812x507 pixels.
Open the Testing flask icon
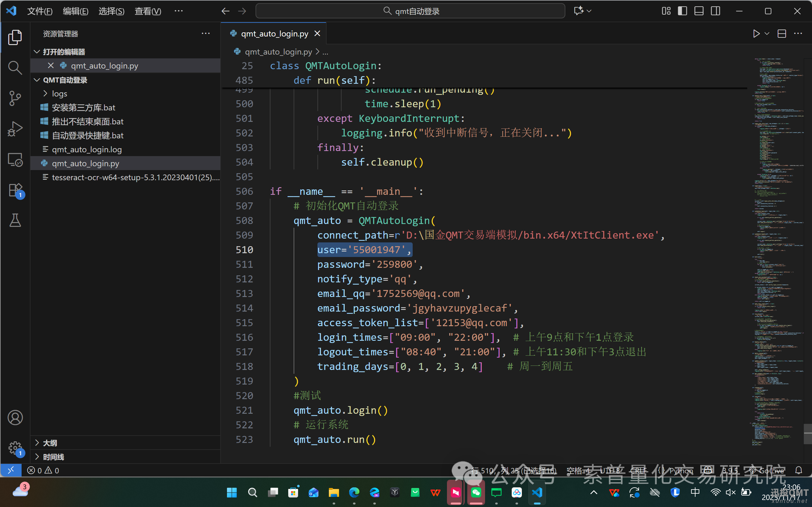click(15, 220)
